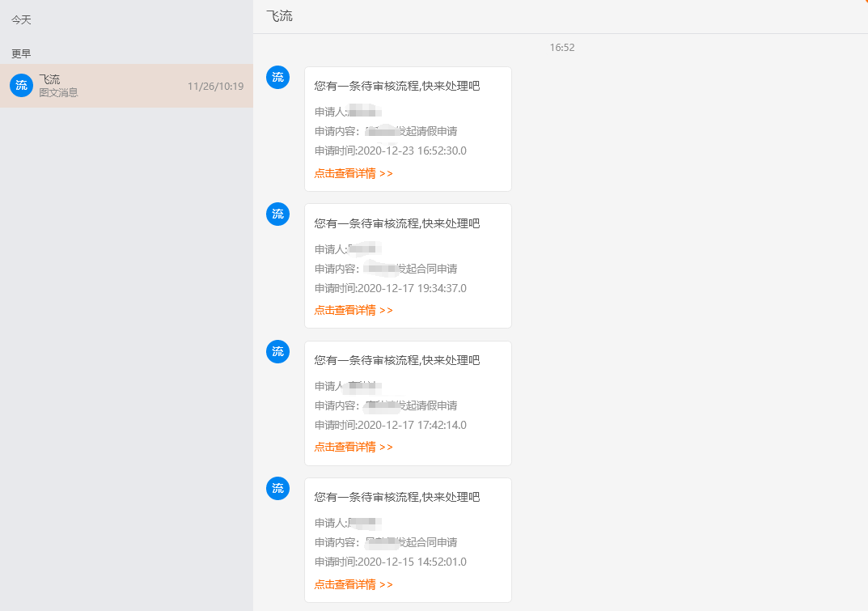Open details link of the 2020-12-23 request

click(x=354, y=173)
